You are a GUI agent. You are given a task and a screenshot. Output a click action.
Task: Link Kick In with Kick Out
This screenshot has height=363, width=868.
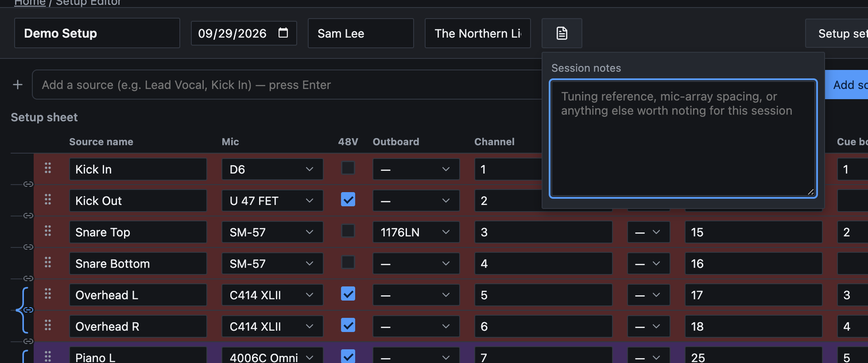(28, 184)
